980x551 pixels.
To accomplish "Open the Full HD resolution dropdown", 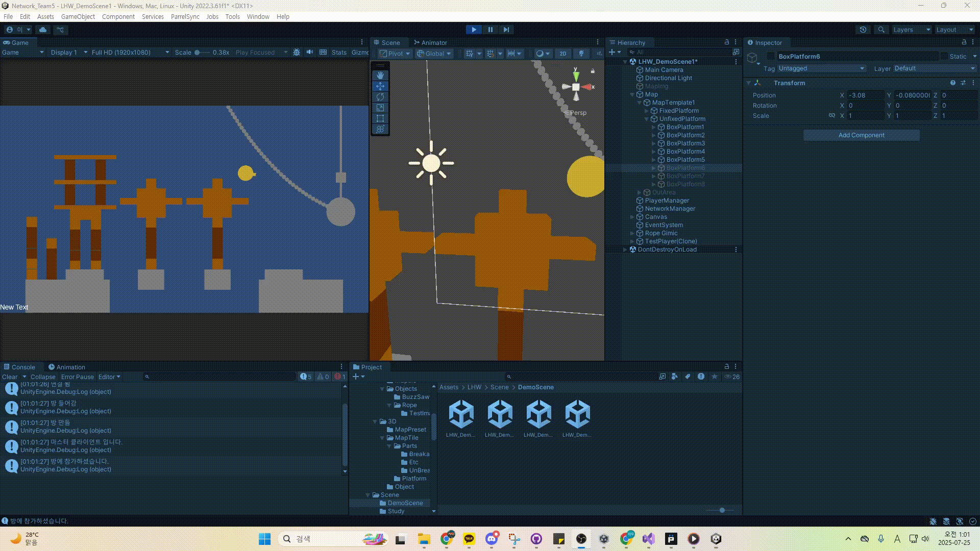I will coord(130,52).
